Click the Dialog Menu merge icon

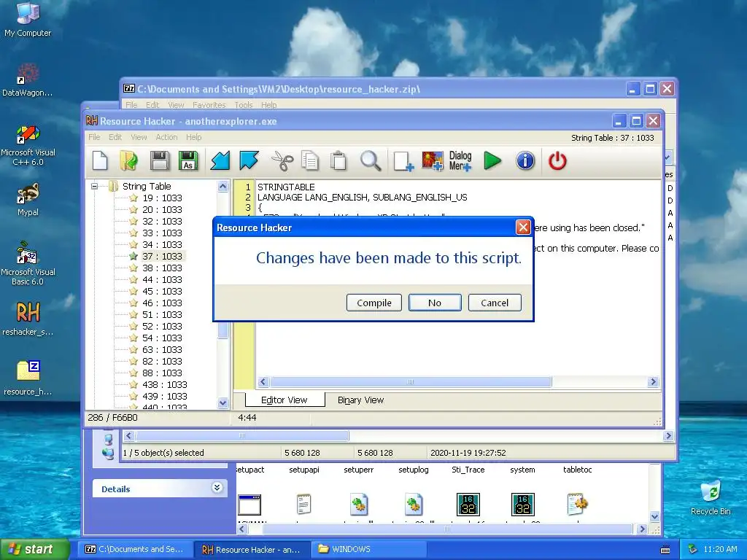[x=460, y=161]
